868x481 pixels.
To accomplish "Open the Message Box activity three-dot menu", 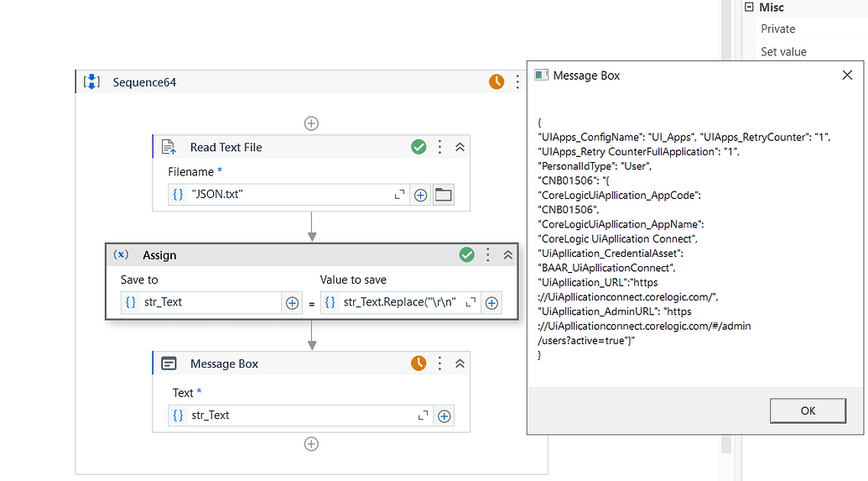I will [x=439, y=363].
